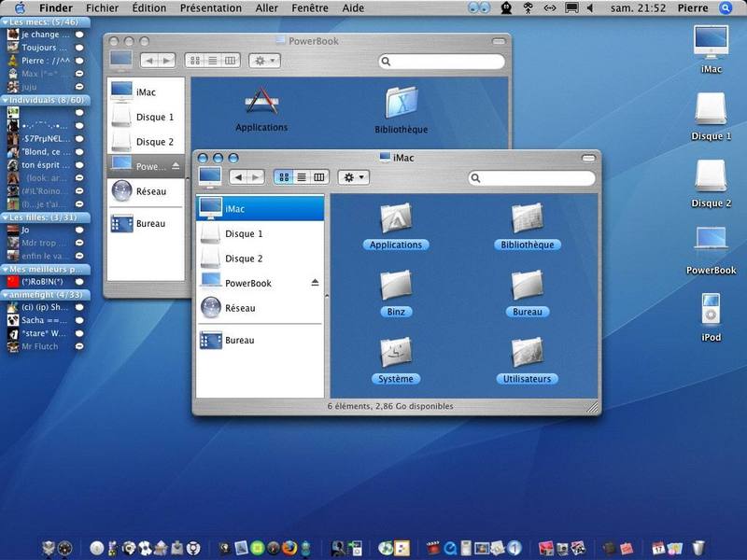Select contact "Sacha" in animefight group
The height and width of the screenshot is (560, 747).
[45, 320]
